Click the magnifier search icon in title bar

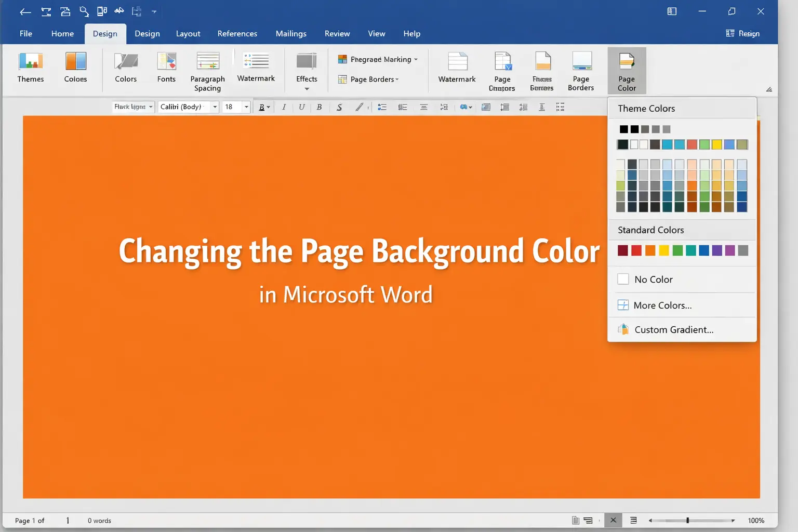[84, 11]
